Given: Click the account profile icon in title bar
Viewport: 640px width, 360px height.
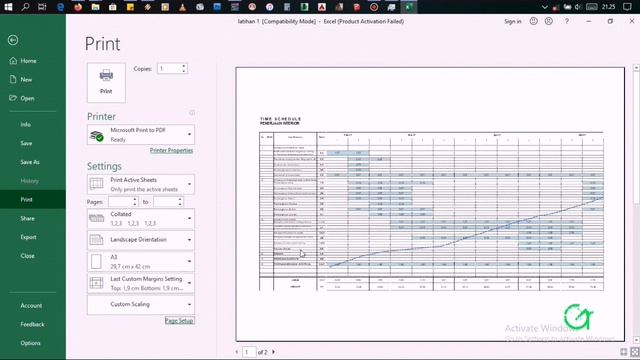Looking at the screenshot, I should click(x=549, y=21).
